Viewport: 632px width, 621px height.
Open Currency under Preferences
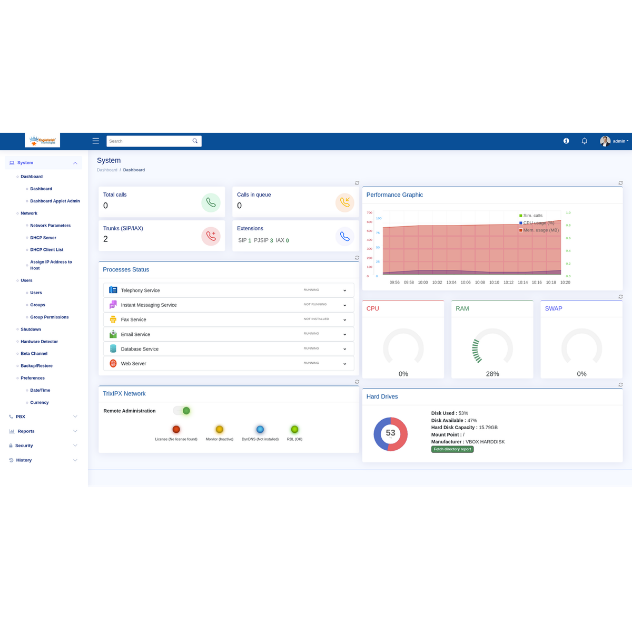[x=39, y=402]
